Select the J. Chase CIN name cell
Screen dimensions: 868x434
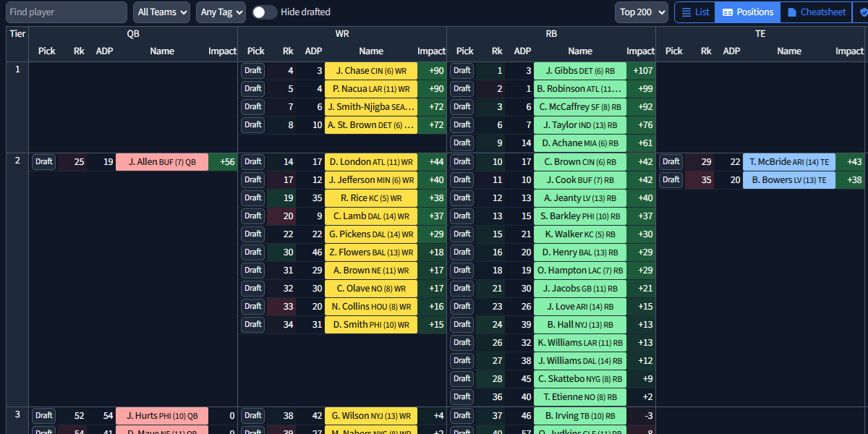pos(371,71)
